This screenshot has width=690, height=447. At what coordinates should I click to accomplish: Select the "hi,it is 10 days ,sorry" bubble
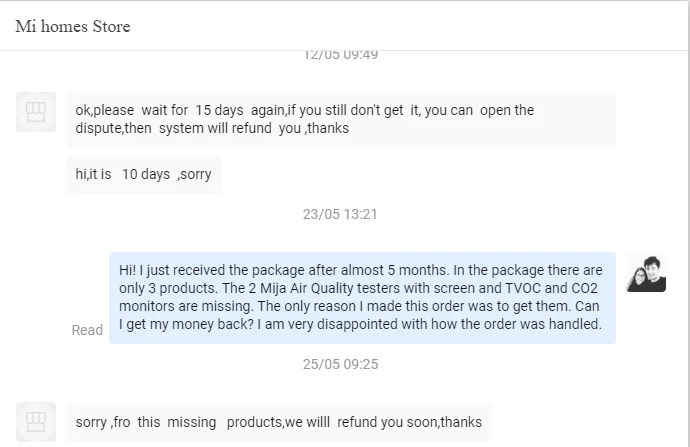click(143, 174)
